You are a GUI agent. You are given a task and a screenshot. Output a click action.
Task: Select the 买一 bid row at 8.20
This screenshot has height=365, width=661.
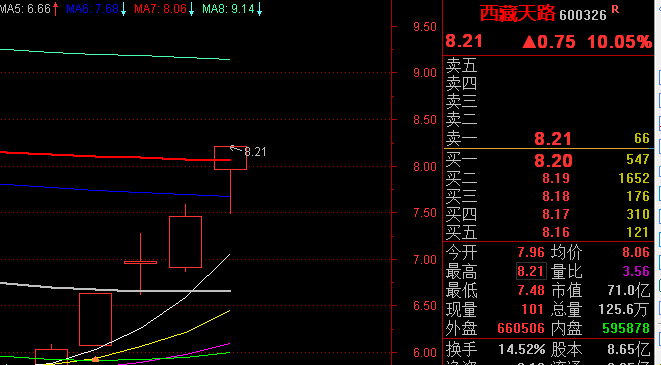(548, 160)
